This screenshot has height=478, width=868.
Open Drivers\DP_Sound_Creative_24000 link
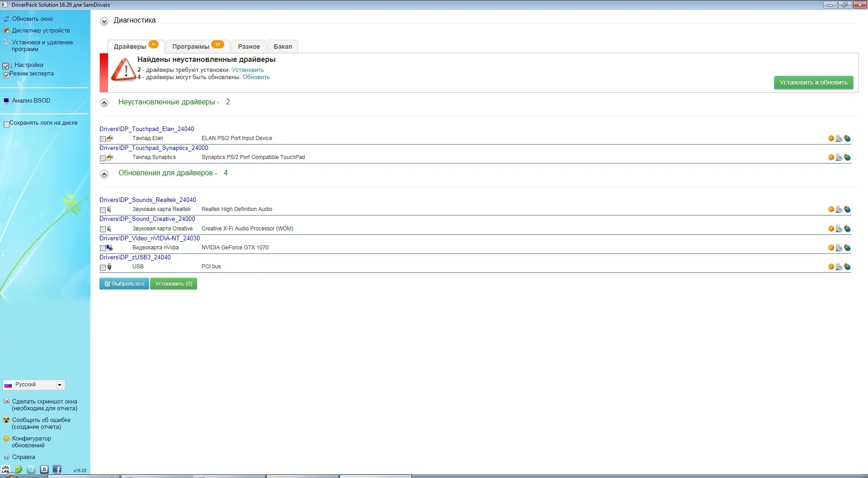tap(147, 219)
